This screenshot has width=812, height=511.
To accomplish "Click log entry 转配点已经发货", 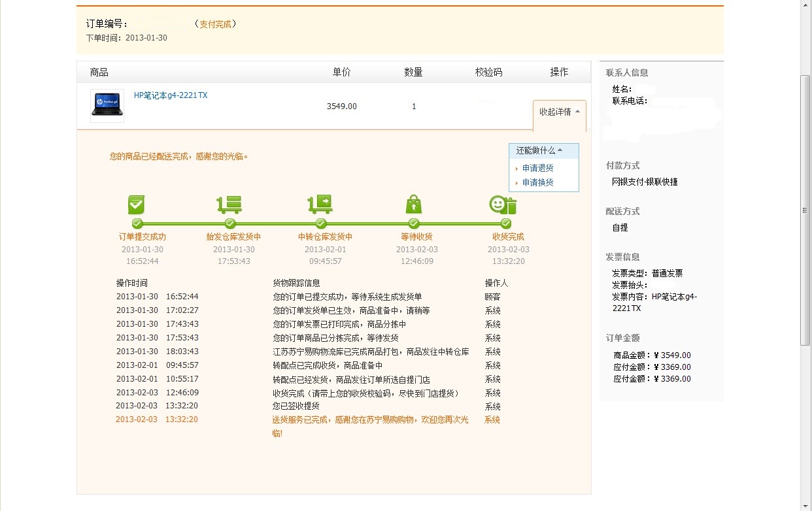I will coord(351,379).
